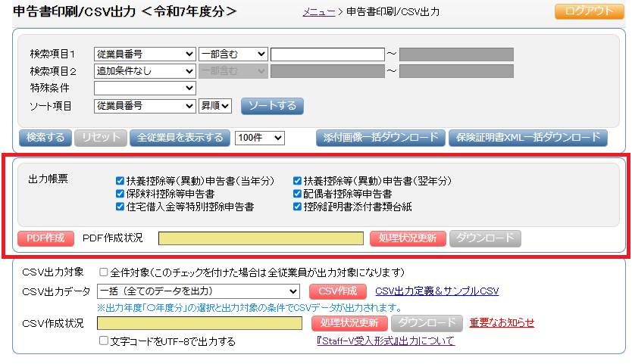
Task: Open the 昇順 sort order dropdown
Action: [x=214, y=106]
